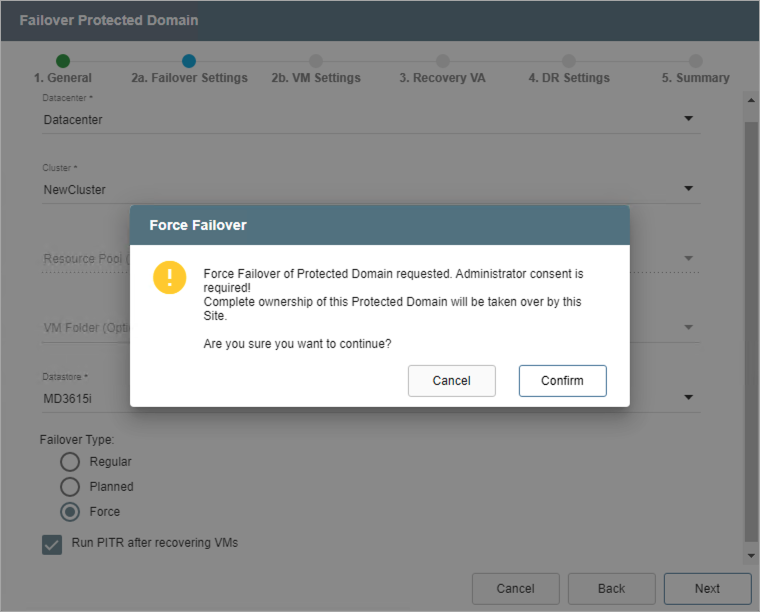Expand the Resource Pool dropdown arrow
Viewport: 760px width, 612px height.
pyautogui.click(x=688, y=259)
